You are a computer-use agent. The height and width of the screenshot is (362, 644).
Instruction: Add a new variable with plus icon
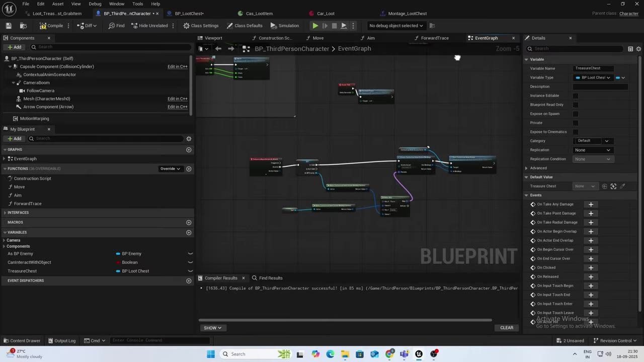pos(189,232)
